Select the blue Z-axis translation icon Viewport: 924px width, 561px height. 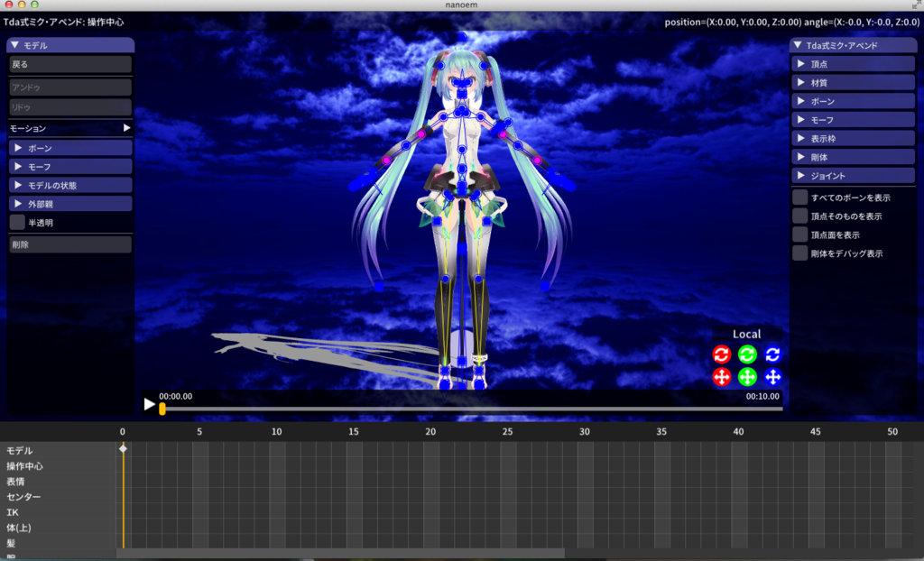pos(772,377)
